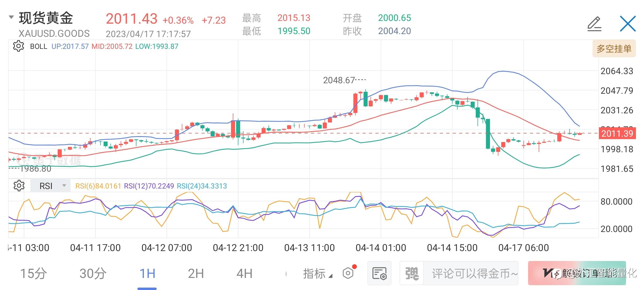
Task: Expand the 指标 indicators menu
Action: (317, 274)
